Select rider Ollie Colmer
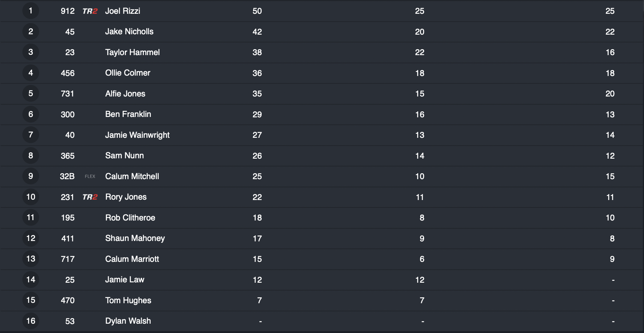Image resolution: width=644 pixels, height=333 pixels. click(x=128, y=73)
